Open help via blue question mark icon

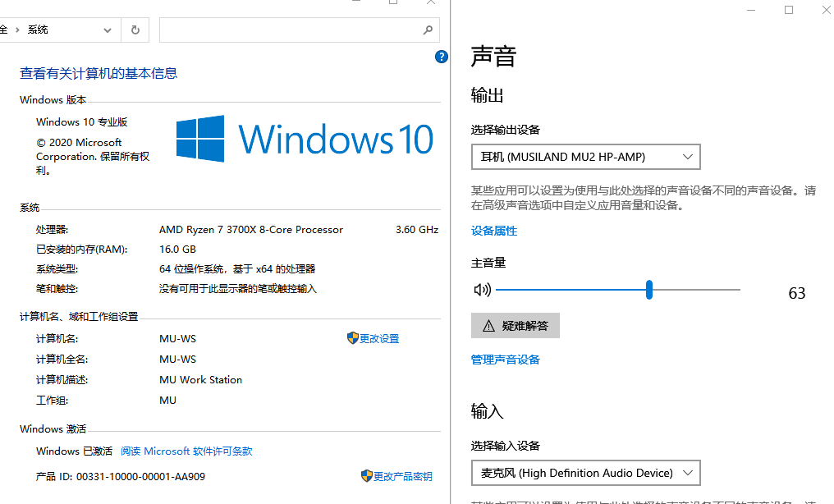click(442, 57)
